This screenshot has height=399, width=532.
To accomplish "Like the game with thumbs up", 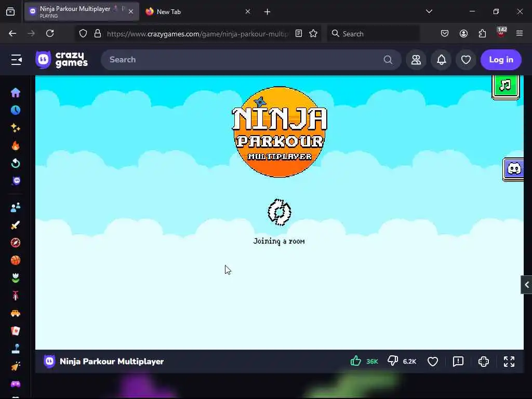I will pyautogui.click(x=355, y=361).
